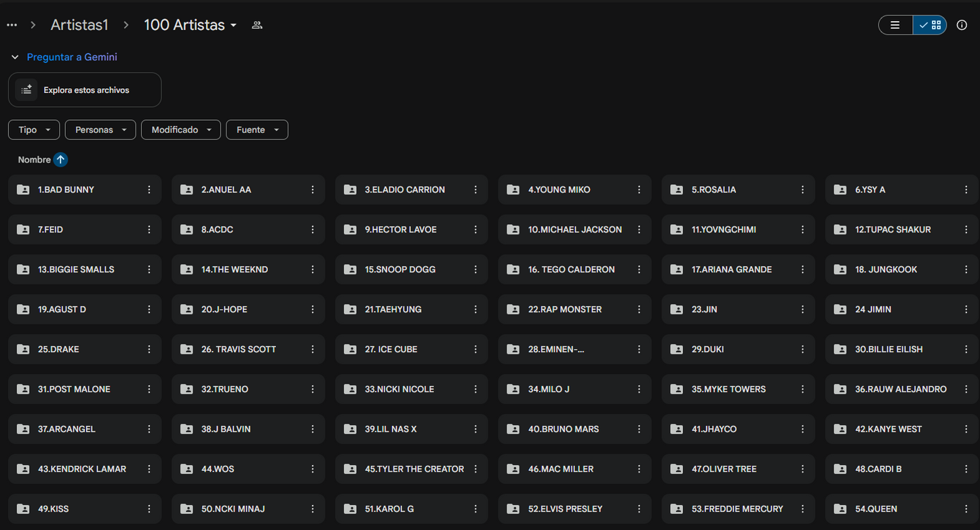Image resolution: width=980 pixels, height=530 pixels.
Task: Select the 15.SNOOP DOGG folder
Action: click(412, 270)
